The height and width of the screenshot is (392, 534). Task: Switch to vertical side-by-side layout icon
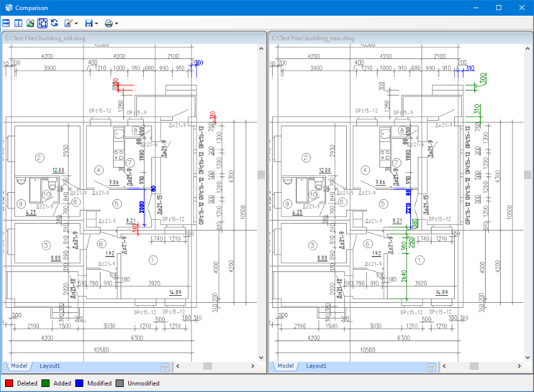pos(18,23)
